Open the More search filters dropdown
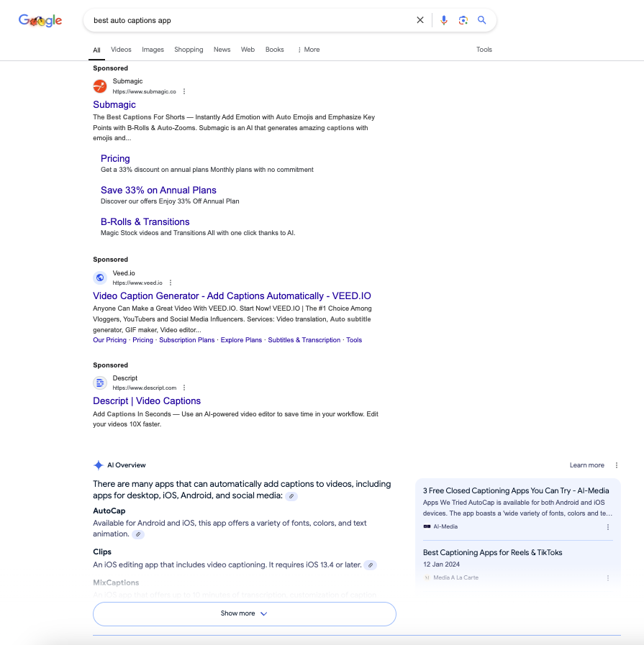This screenshot has height=645, width=644. click(308, 50)
